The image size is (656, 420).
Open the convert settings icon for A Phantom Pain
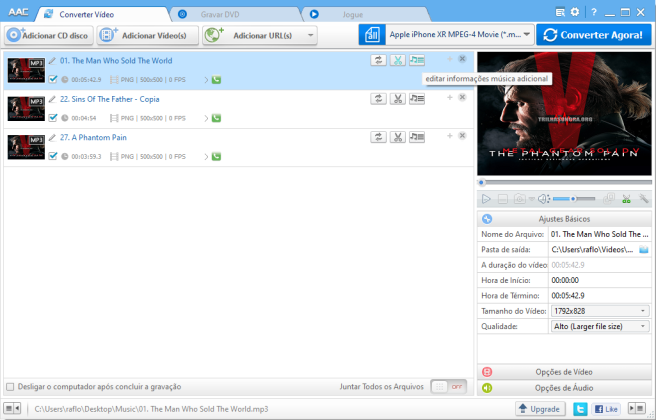tap(378, 137)
